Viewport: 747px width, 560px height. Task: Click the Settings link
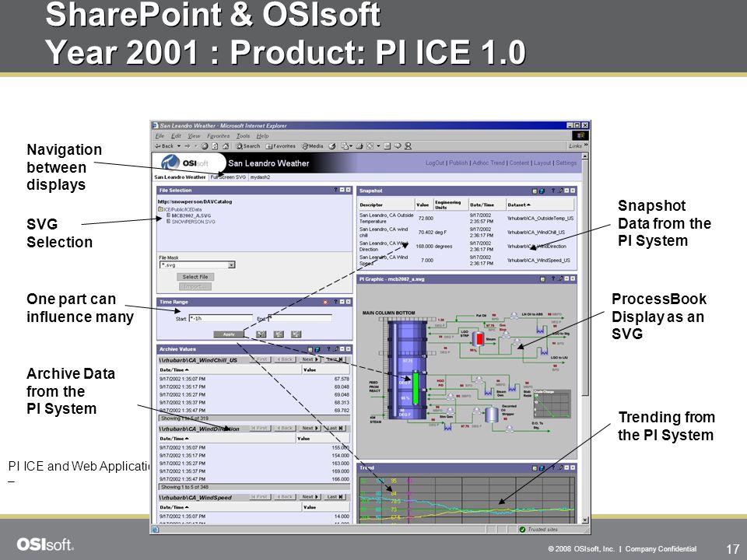pyautogui.click(x=566, y=163)
